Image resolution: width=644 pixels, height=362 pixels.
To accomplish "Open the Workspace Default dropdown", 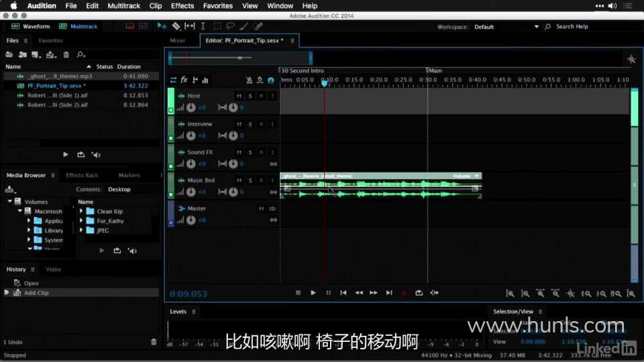I will click(506, 27).
